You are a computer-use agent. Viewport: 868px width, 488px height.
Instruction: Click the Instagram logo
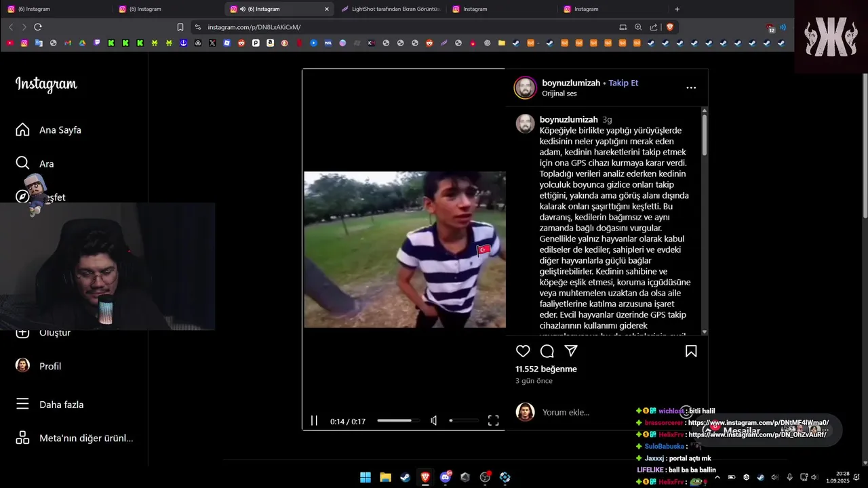pos(46,84)
